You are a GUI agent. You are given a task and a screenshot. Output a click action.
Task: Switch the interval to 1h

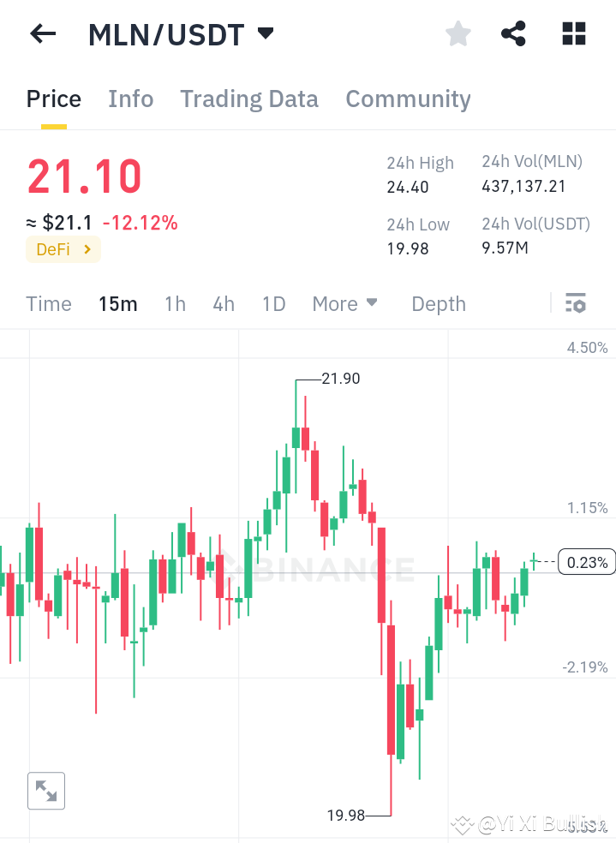(175, 304)
